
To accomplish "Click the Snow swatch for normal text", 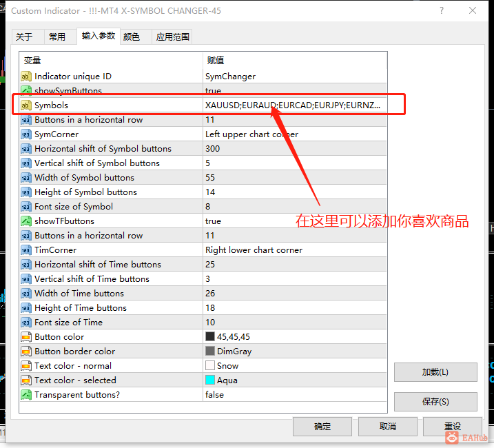I will pos(210,366).
